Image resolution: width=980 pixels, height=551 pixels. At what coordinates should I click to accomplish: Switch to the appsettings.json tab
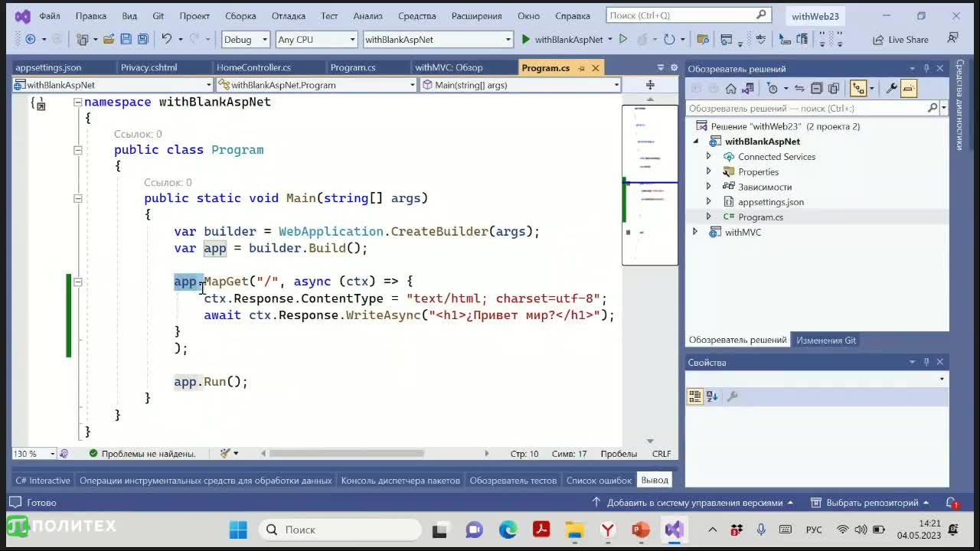point(48,68)
